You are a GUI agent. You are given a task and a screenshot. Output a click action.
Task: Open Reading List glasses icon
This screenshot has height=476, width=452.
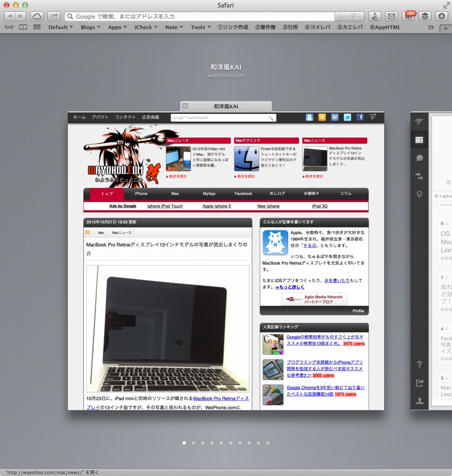click(9, 27)
